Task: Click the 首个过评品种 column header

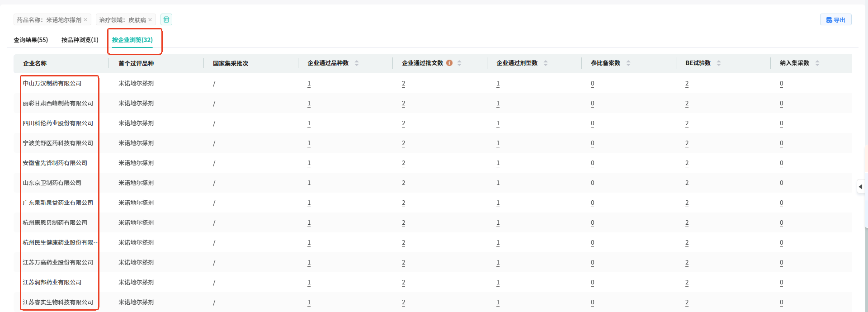Action: coord(136,63)
